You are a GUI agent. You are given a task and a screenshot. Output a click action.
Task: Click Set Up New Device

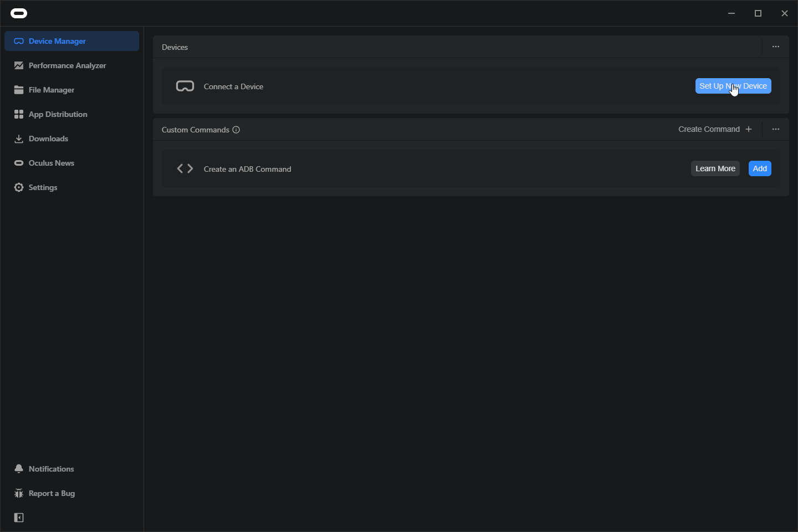point(733,86)
